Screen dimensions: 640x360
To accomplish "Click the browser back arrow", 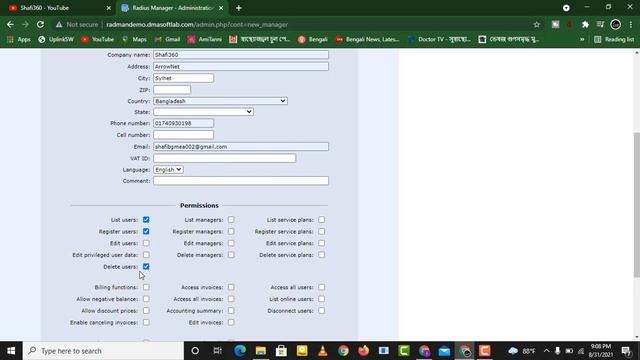I will pyautogui.click(x=10, y=24).
